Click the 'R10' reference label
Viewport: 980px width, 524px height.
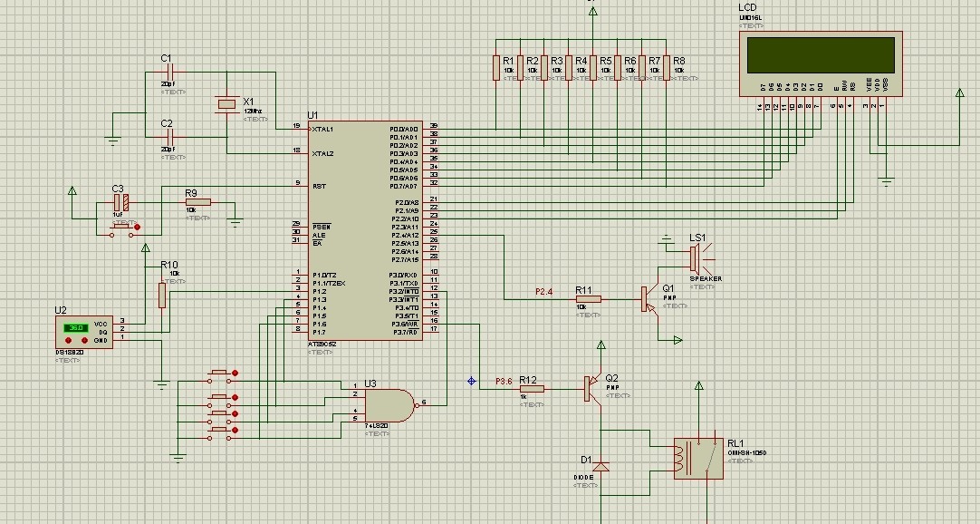(x=168, y=265)
